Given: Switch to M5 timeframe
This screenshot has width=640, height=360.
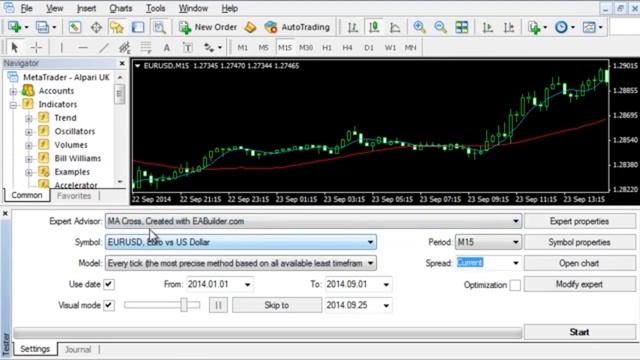Looking at the screenshot, I should pyautogui.click(x=264, y=48).
